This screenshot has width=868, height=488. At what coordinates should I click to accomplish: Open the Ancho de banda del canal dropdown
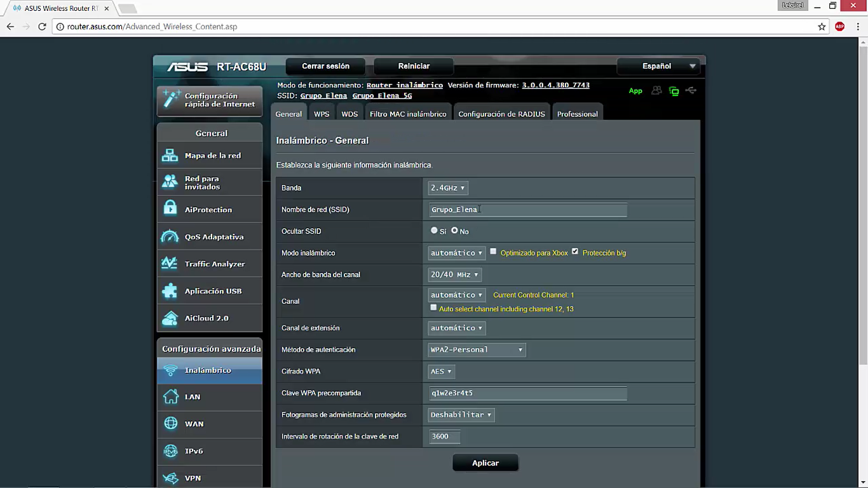point(455,274)
